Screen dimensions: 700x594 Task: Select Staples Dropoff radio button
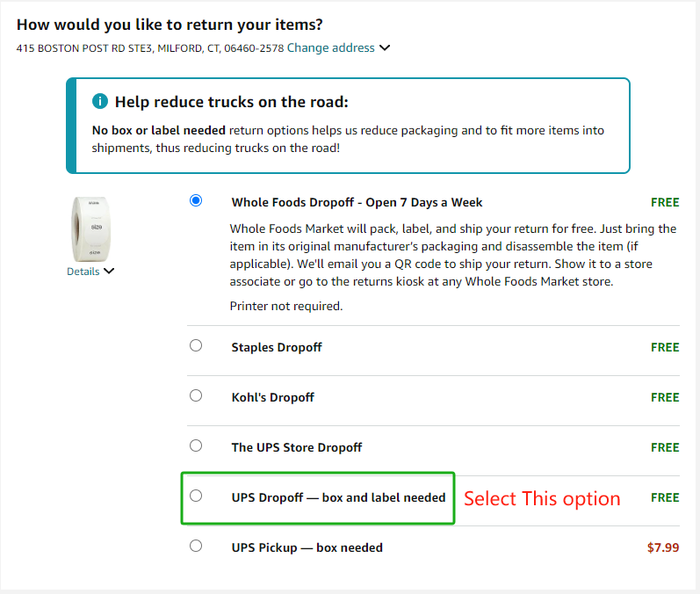(x=196, y=345)
